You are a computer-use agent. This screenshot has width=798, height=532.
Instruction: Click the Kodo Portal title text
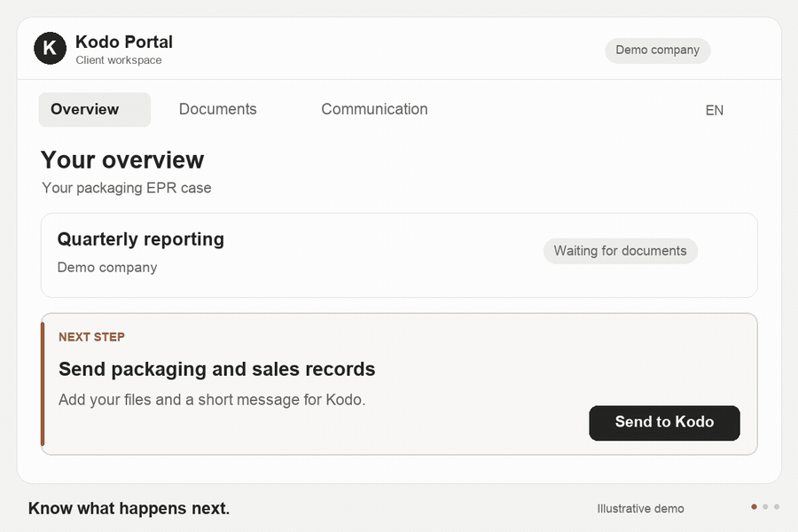[124, 42]
